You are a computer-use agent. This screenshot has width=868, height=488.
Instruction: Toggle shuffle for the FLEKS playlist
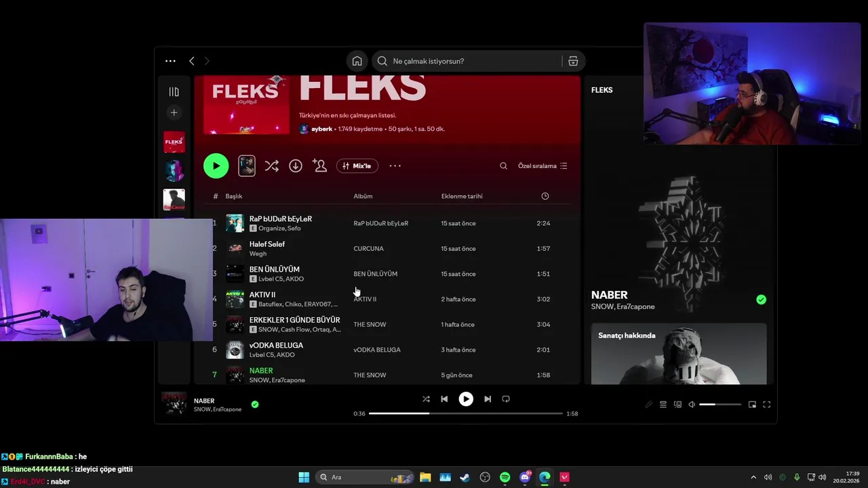point(271,166)
